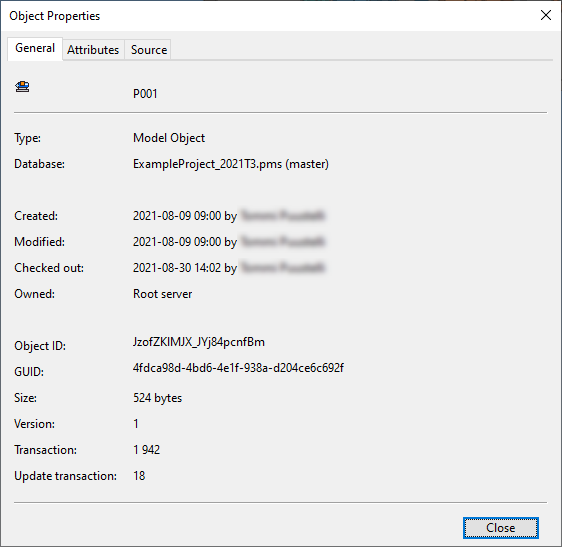Click the Modified row date value
562x547 pixels.
point(177,242)
